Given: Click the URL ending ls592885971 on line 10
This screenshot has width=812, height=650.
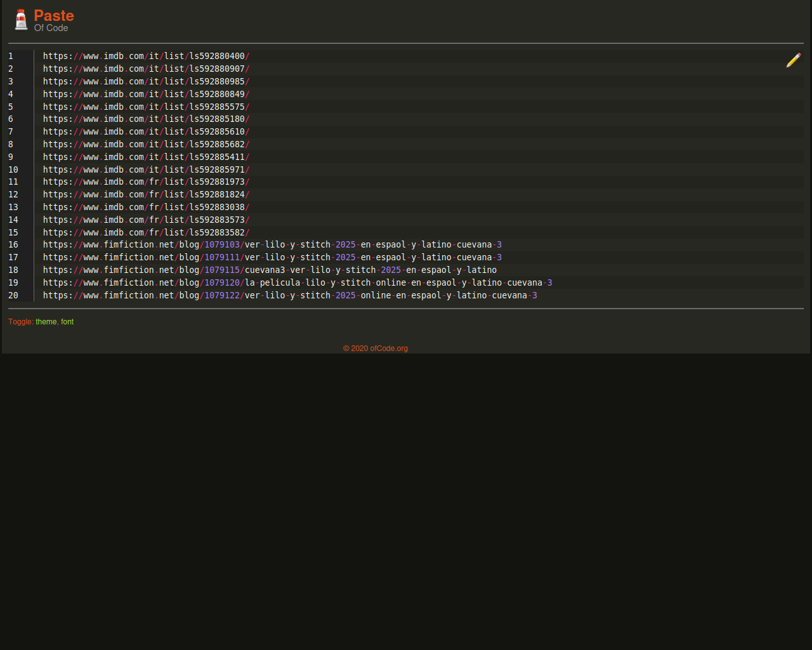Looking at the screenshot, I should click(x=147, y=169).
